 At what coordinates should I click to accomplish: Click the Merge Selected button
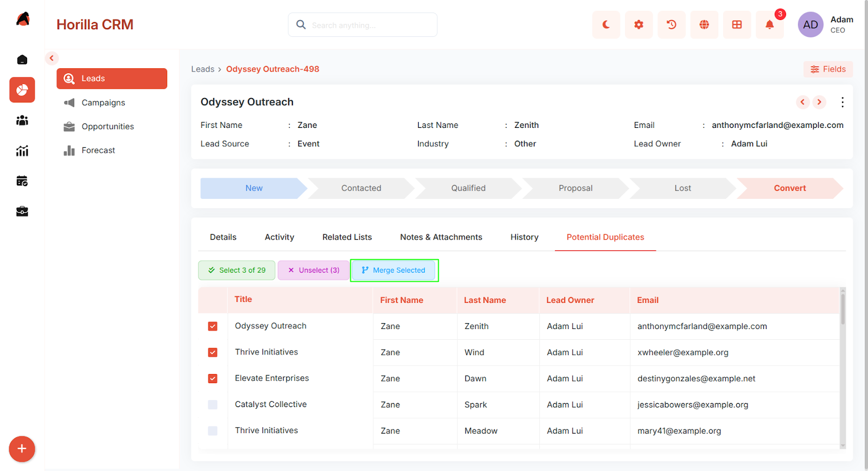click(394, 270)
